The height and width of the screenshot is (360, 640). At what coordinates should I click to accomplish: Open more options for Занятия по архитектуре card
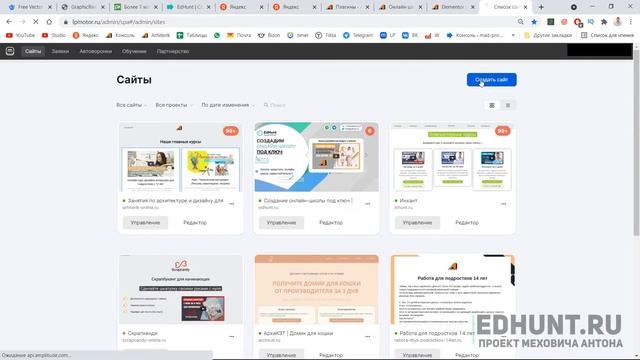232,204
